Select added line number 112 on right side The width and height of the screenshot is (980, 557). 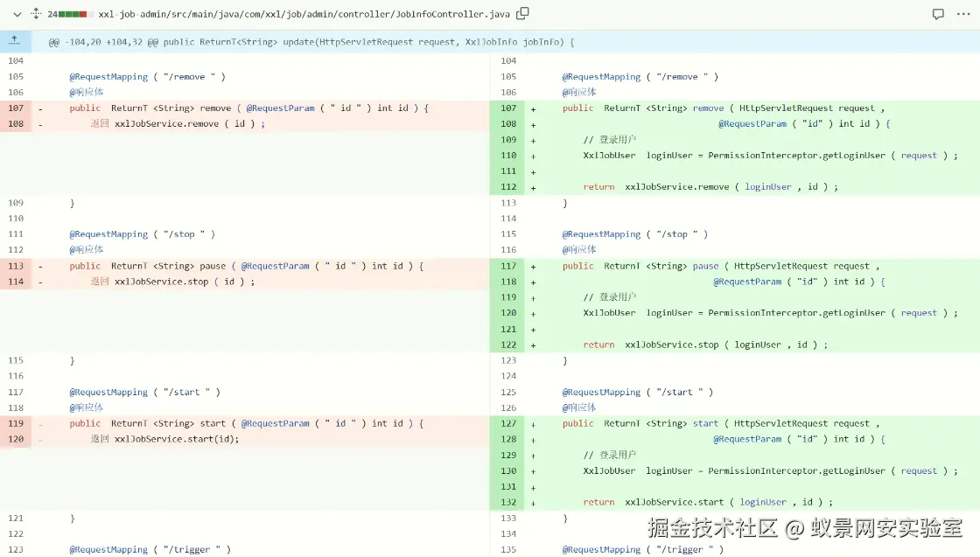coord(508,187)
